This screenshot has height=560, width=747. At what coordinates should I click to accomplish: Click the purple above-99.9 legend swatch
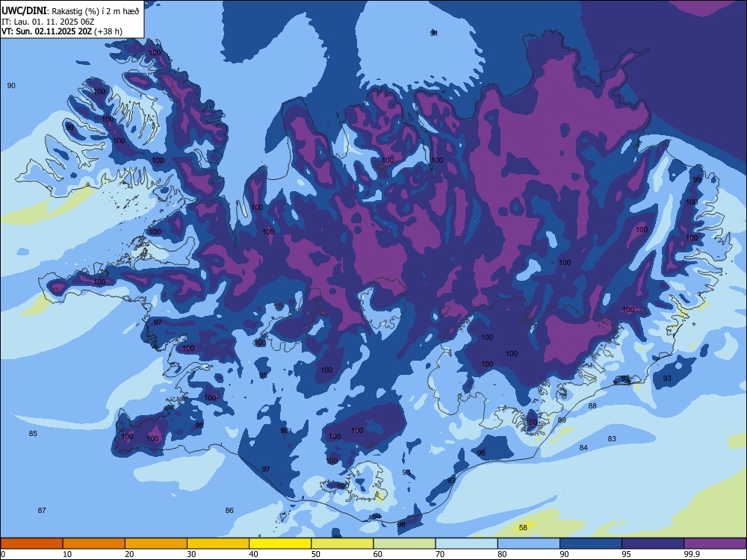[715, 544]
